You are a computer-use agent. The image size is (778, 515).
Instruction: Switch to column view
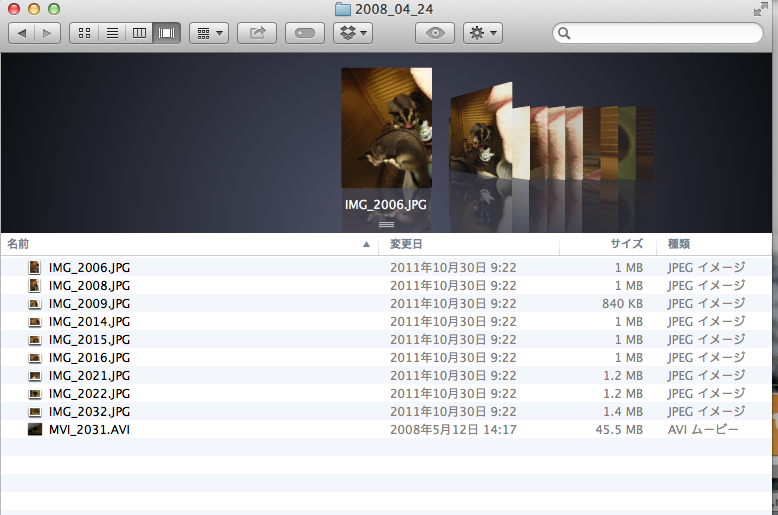[x=139, y=33]
